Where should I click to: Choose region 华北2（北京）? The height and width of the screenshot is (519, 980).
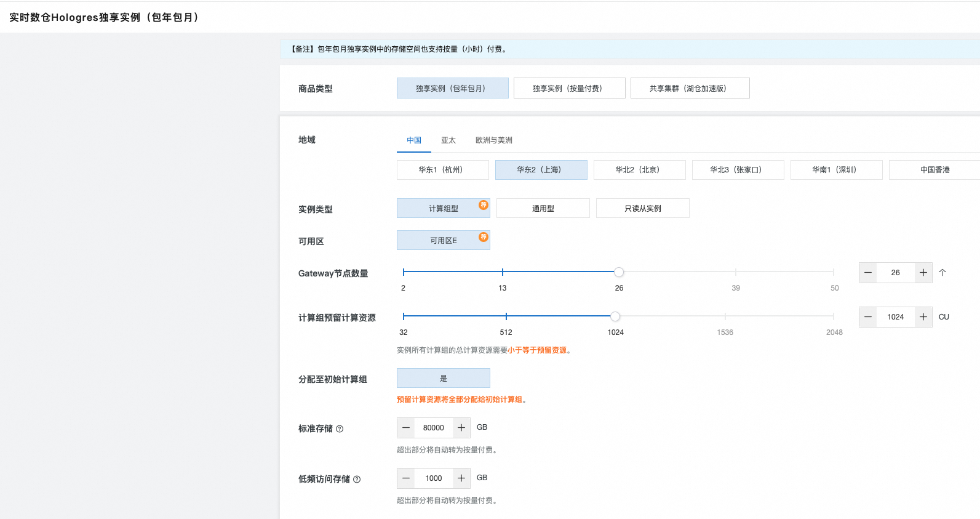click(x=640, y=170)
